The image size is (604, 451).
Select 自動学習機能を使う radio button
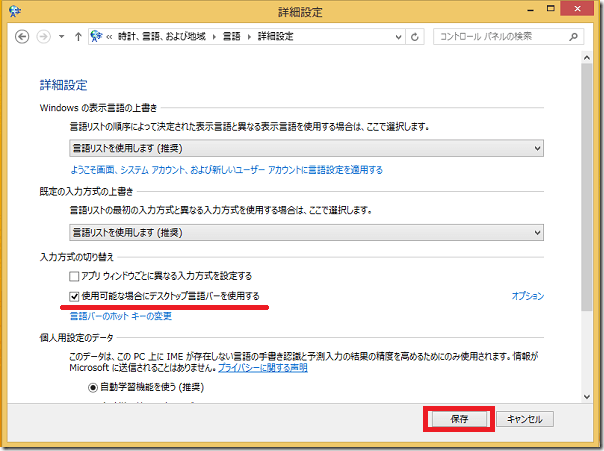(94, 386)
